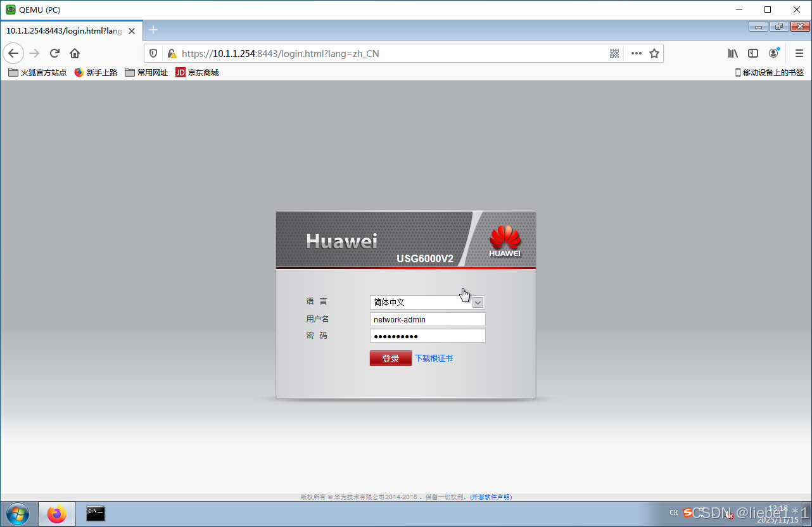Open tracking protection shield icon
The image size is (812, 527).
click(153, 53)
